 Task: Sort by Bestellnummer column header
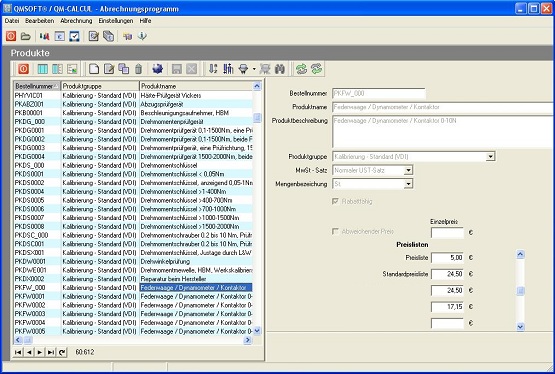tap(37, 86)
